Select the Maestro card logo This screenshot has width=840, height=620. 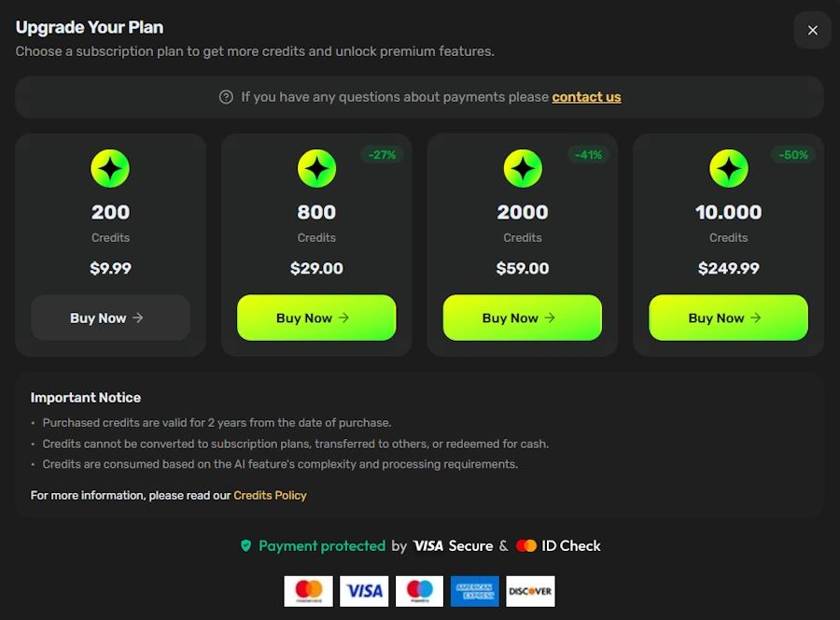(419, 591)
